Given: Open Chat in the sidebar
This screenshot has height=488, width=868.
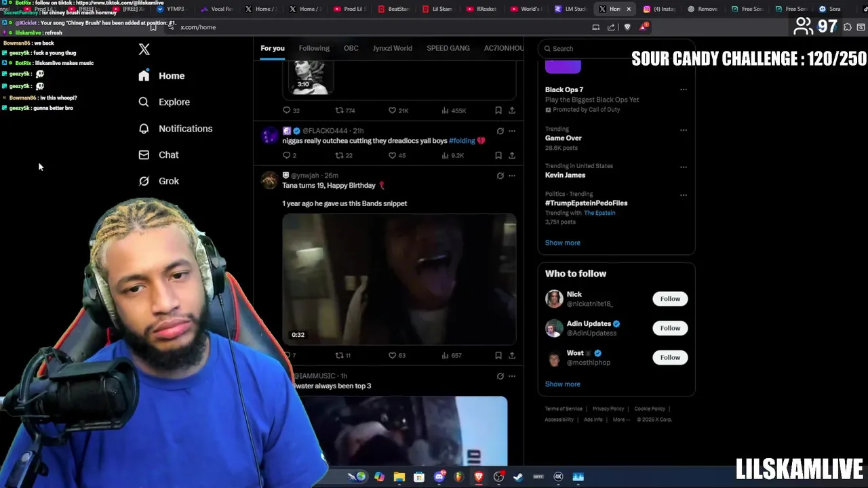Looking at the screenshot, I should 159,155.
